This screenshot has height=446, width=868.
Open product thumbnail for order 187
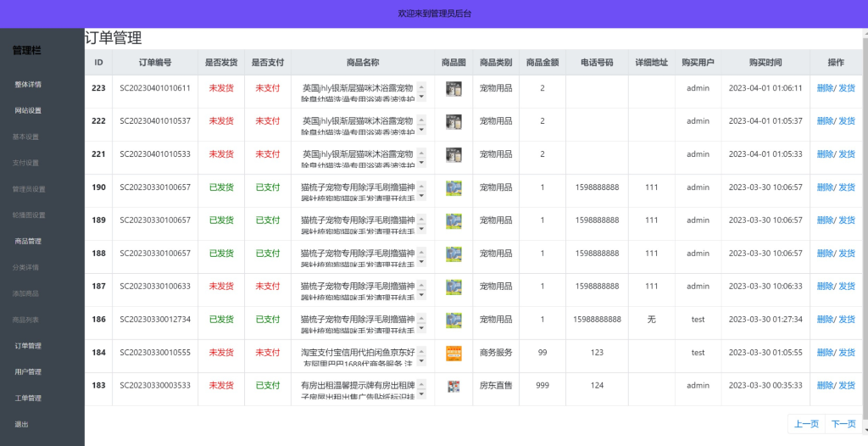pos(453,287)
